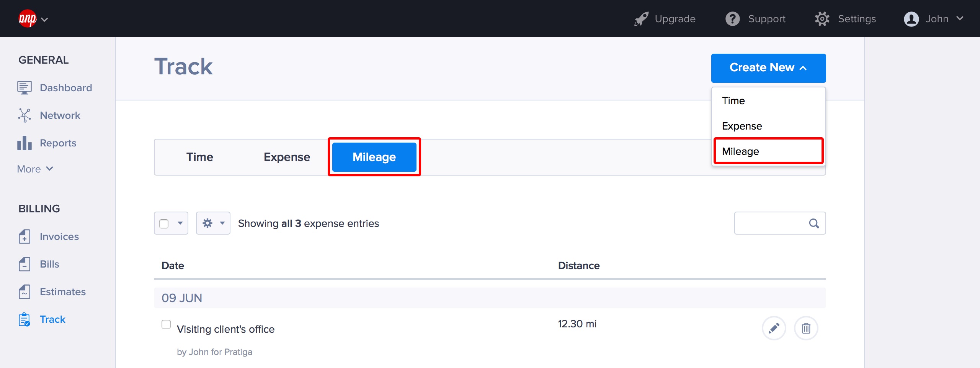Click the Estimates document icon

tap(24, 292)
